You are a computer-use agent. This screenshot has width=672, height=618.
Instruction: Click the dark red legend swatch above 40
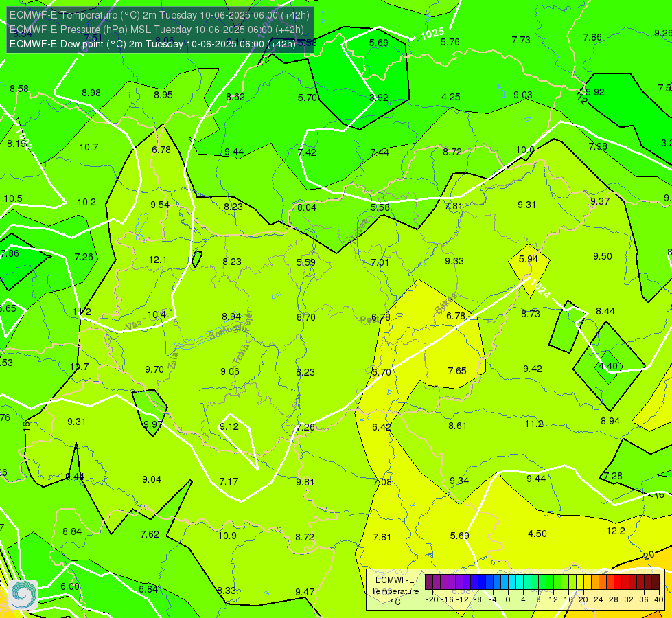[x=656, y=582]
